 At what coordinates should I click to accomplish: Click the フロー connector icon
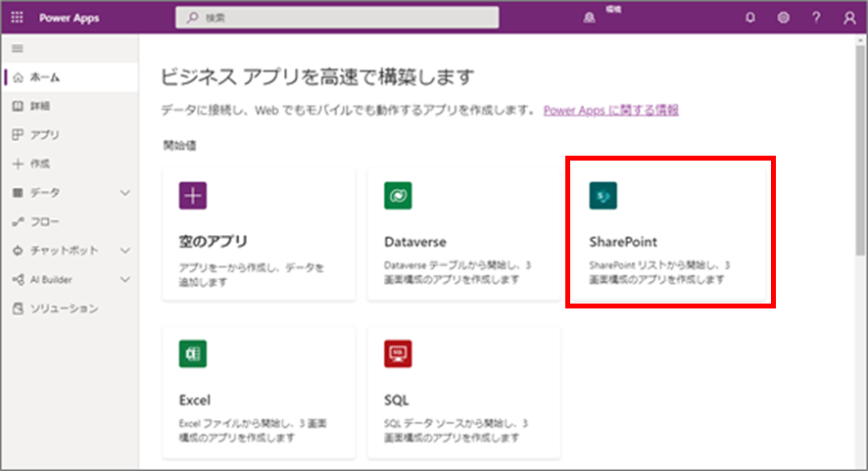[18, 222]
